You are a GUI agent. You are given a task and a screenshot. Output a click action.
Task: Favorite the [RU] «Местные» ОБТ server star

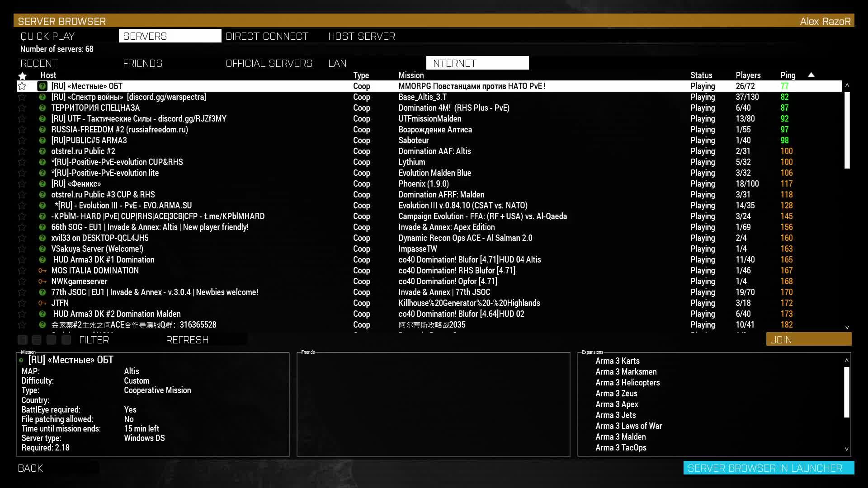pos(22,86)
